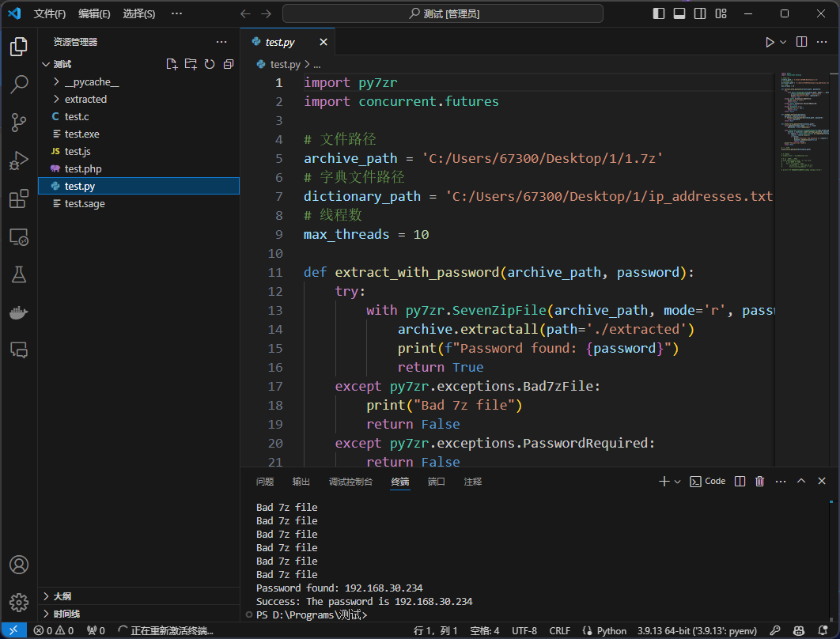Open the Testing flask icon view

click(19, 274)
